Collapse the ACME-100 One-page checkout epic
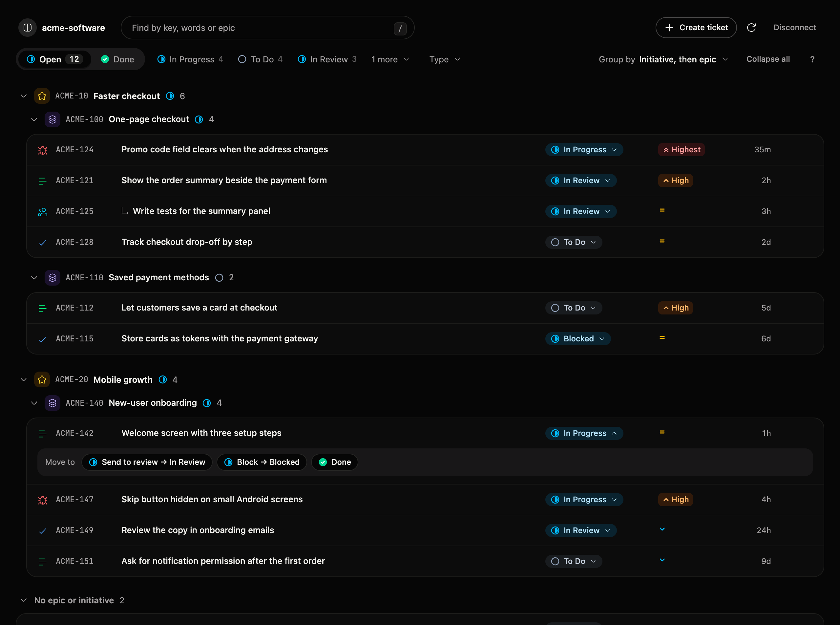 tap(34, 119)
